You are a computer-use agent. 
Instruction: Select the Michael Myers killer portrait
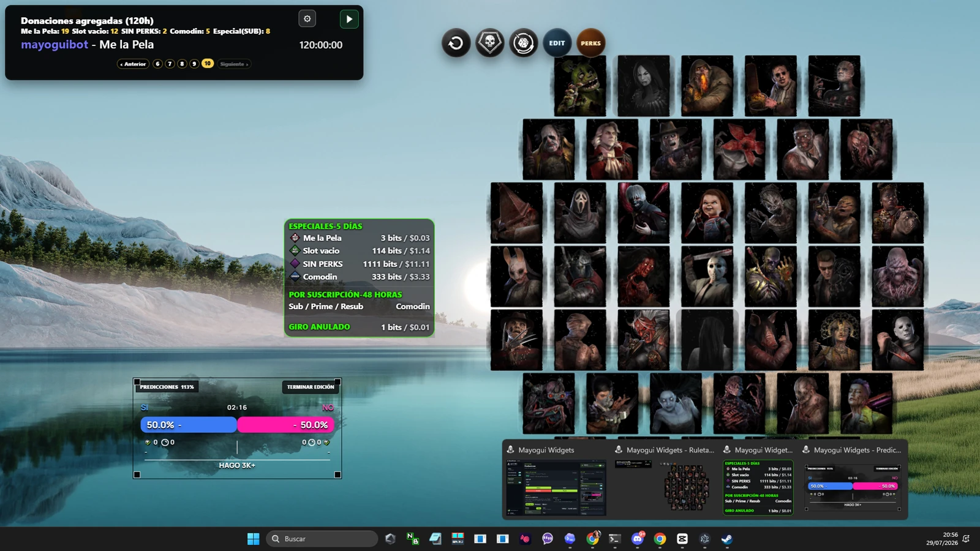pyautogui.click(x=897, y=340)
